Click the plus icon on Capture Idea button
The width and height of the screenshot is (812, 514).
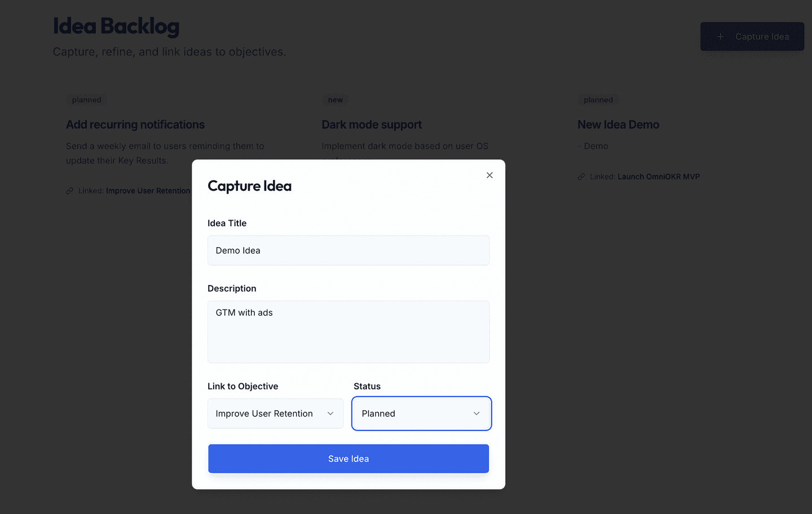tap(720, 36)
